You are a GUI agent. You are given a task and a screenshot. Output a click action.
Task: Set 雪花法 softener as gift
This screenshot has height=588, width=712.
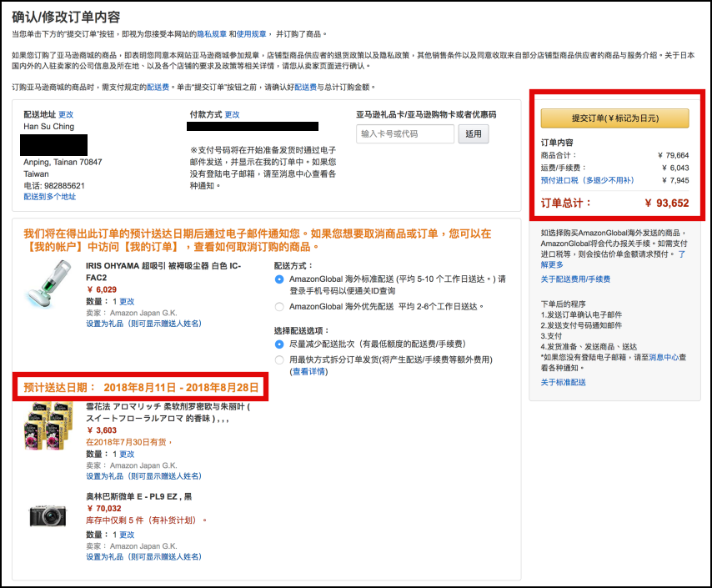(143, 476)
